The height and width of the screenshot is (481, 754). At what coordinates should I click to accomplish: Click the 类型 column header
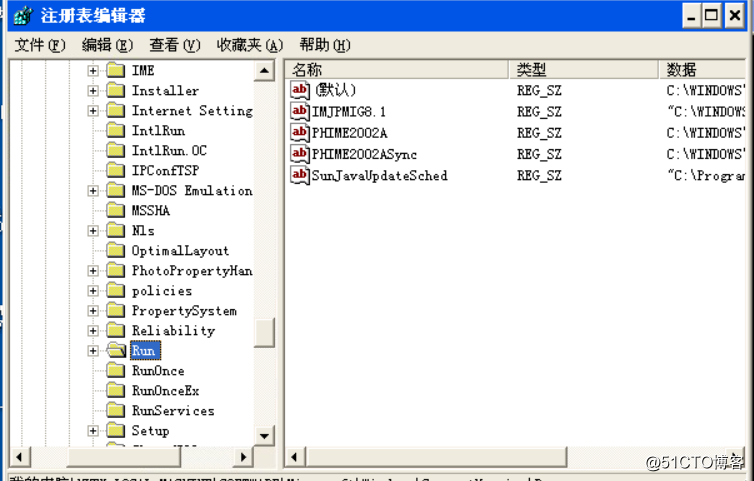584,69
